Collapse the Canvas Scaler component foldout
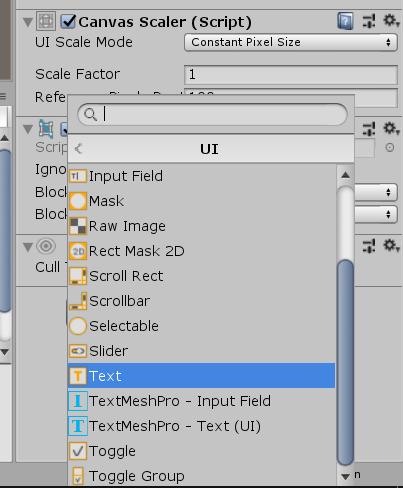This screenshot has height=488, width=403. (x=28, y=22)
